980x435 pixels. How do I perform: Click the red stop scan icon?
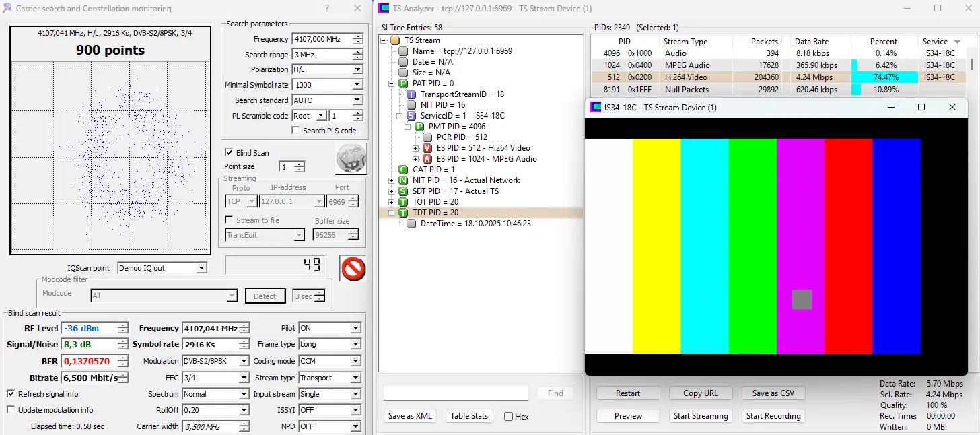pos(353,269)
